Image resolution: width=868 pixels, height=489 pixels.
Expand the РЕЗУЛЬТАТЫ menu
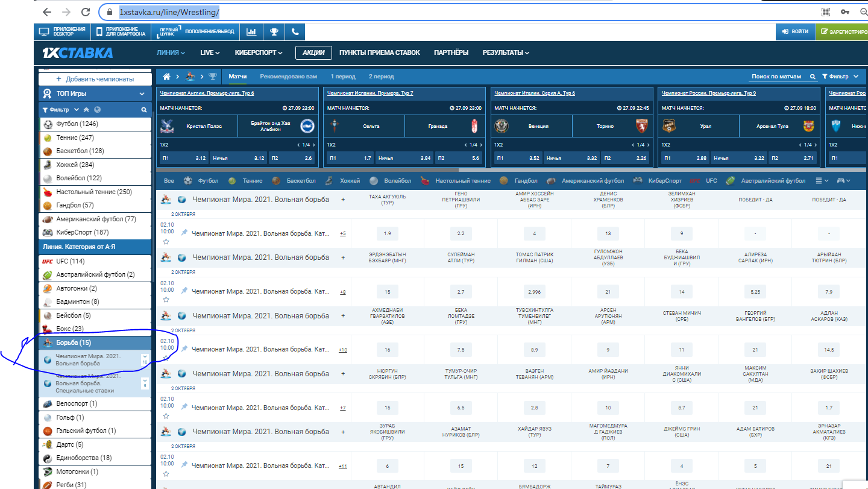coord(506,52)
